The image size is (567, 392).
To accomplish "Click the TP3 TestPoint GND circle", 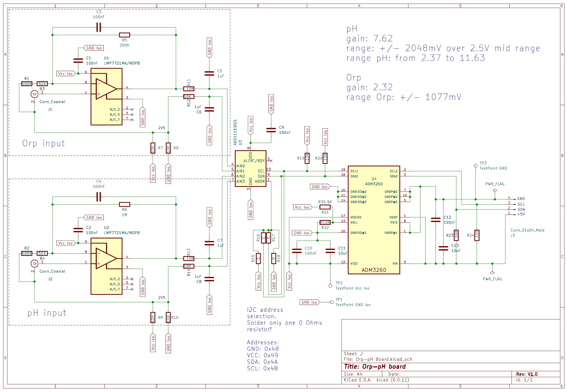I will pos(475,166).
